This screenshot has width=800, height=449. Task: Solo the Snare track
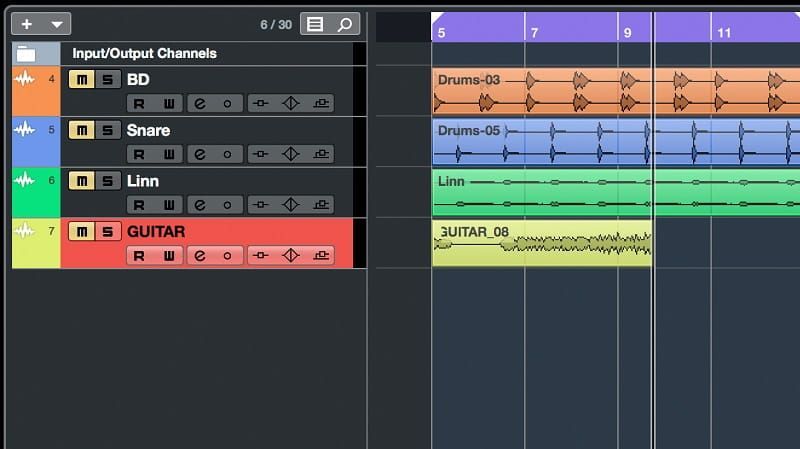(106, 131)
